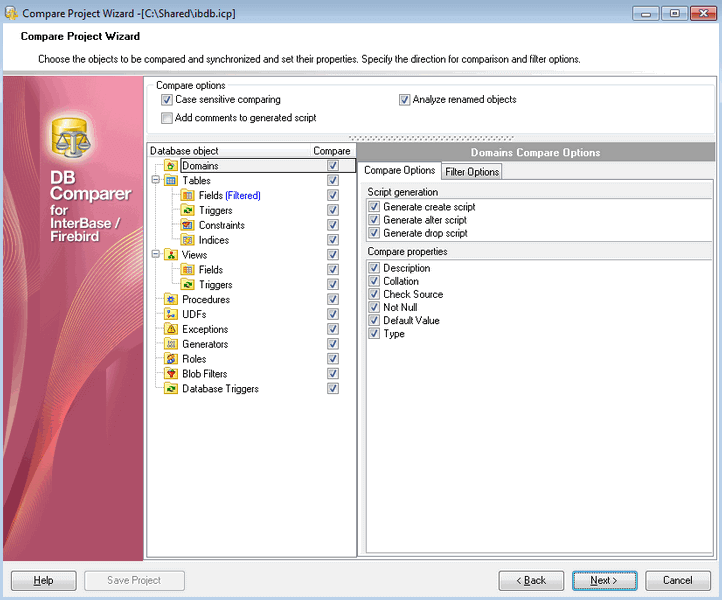Uncheck the Collation compare property
This screenshot has height=600, width=722.
tap(374, 281)
